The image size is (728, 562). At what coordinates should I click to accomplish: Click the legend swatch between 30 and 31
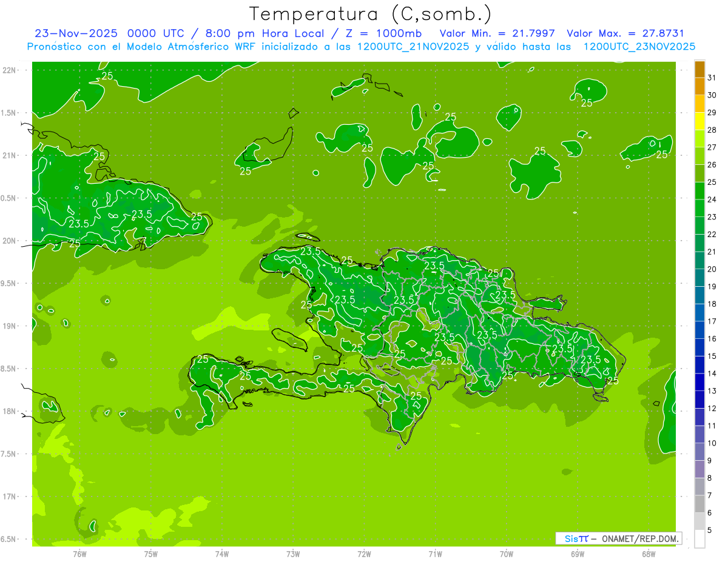point(700,87)
